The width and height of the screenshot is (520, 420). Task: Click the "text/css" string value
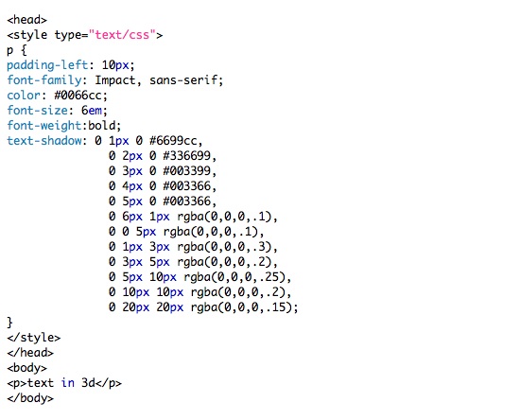(122, 35)
